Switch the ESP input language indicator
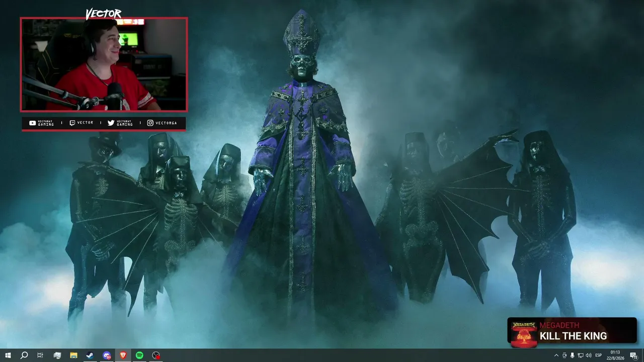This screenshot has width=644, height=362. [x=599, y=355]
